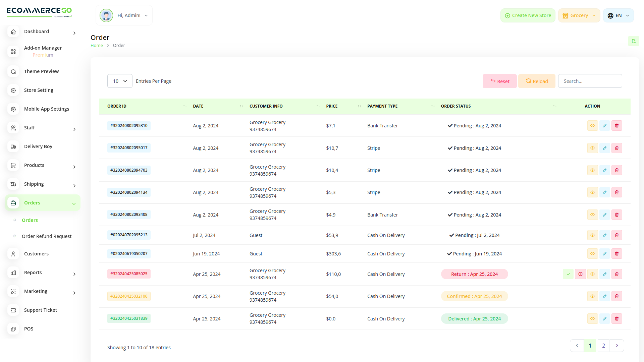The width and height of the screenshot is (644, 362).
Task: Open the export orders icon near top right
Action: 634,41
